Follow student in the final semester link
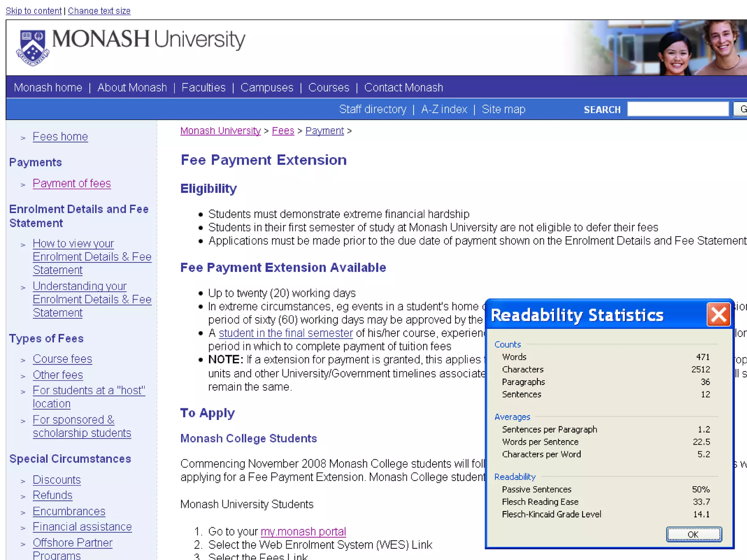This screenshot has width=747, height=560. click(286, 333)
